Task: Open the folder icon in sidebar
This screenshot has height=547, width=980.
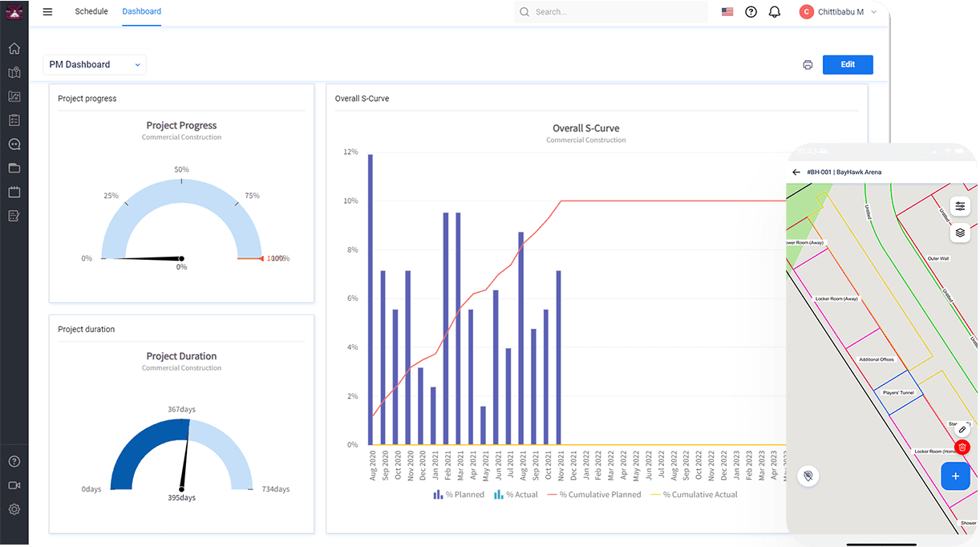Action: point(14,168)
